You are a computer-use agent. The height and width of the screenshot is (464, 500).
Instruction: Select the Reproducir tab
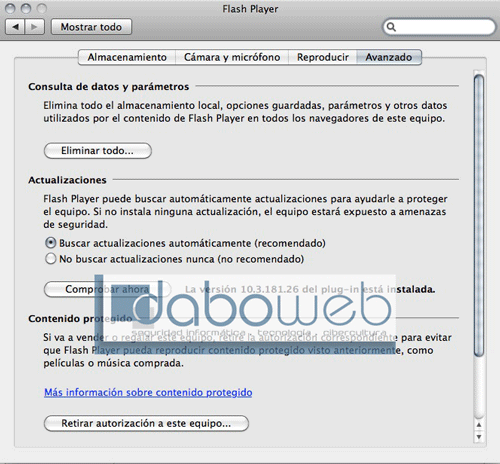323,57
